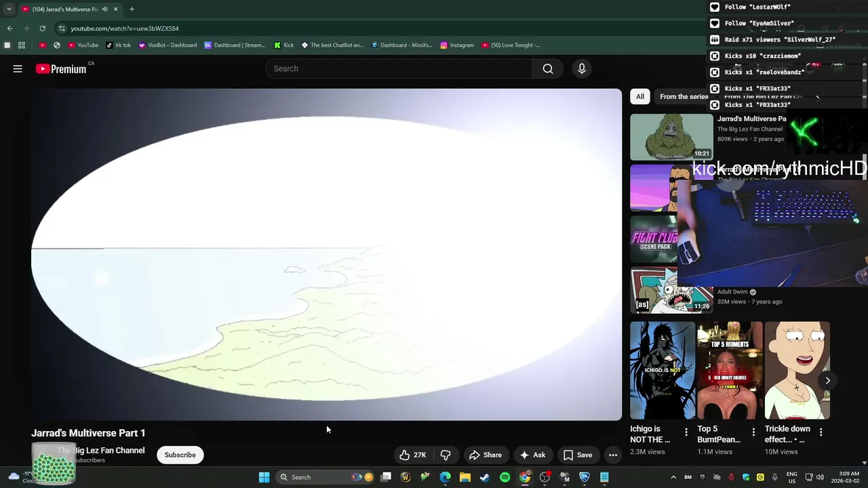Open Rocket League from the taskbar
The width and height of the screenshot is (868, 488).
(x=585, y=477)
